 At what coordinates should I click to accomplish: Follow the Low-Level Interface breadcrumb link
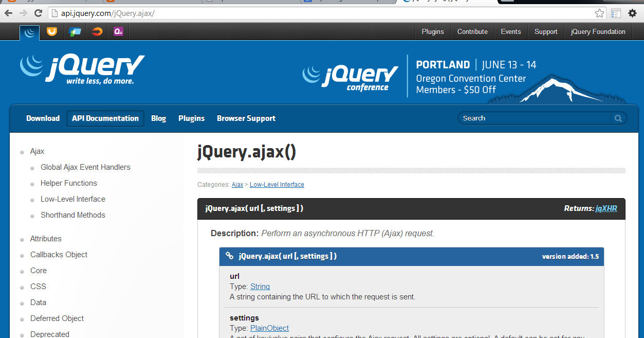click(277, 185)
